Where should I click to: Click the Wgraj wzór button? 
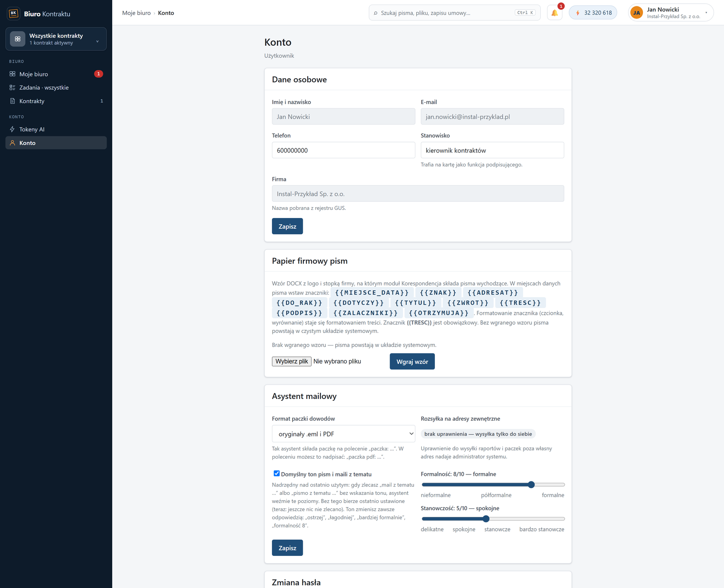412,361
